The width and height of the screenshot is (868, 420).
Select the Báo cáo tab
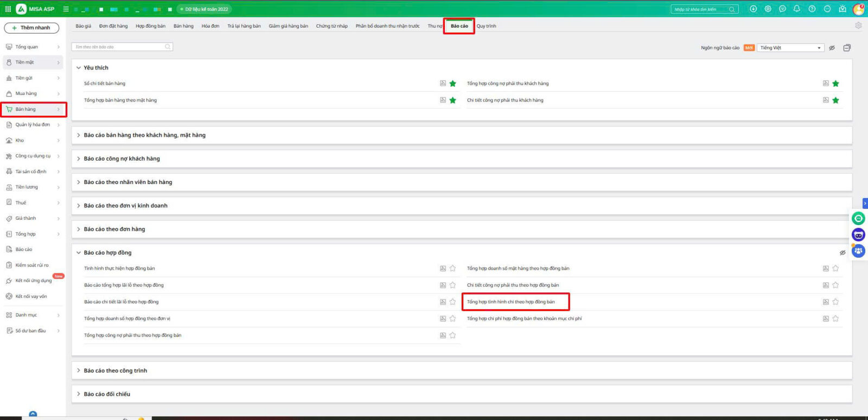(x=459, y=26)
